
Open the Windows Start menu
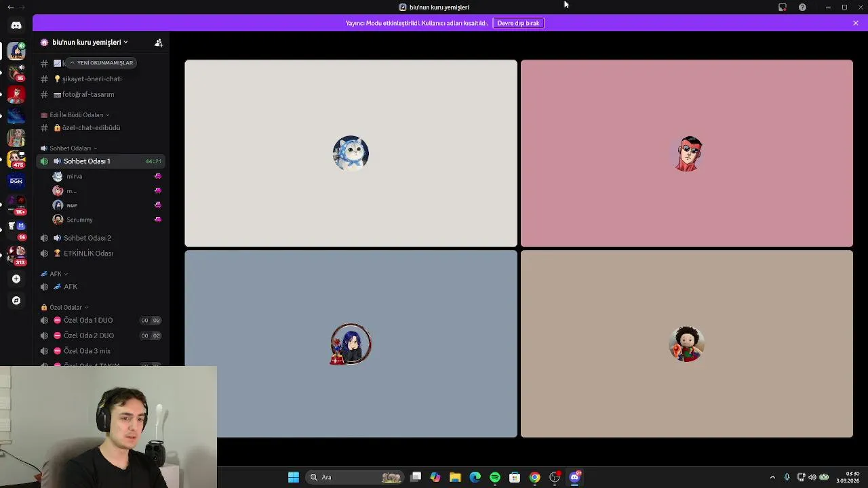pos(294,477)
